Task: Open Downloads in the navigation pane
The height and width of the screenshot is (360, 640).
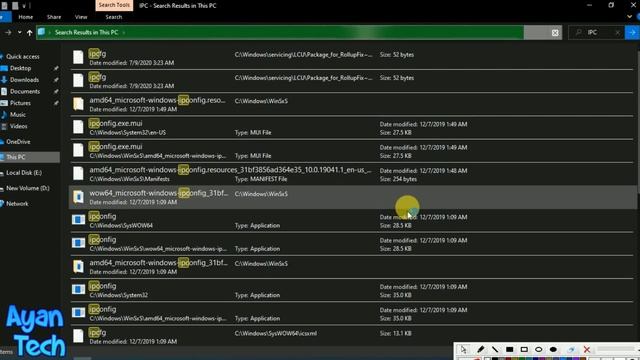Action: [24, 80]
